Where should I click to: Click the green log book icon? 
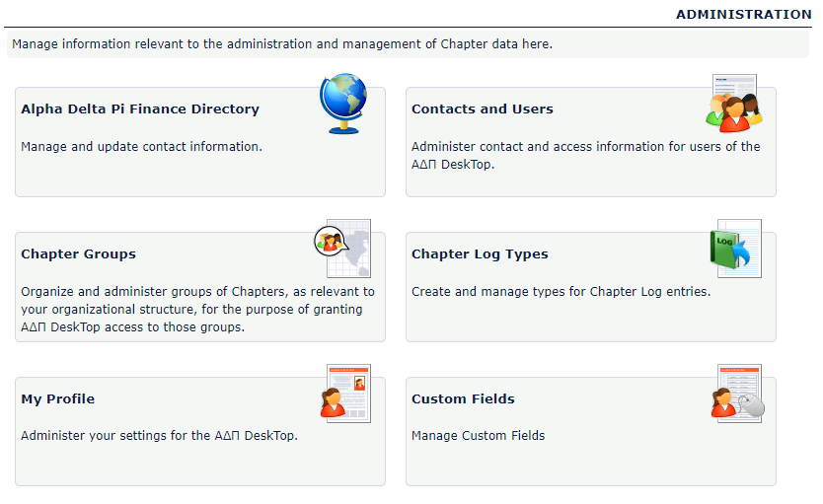point(735,249)
